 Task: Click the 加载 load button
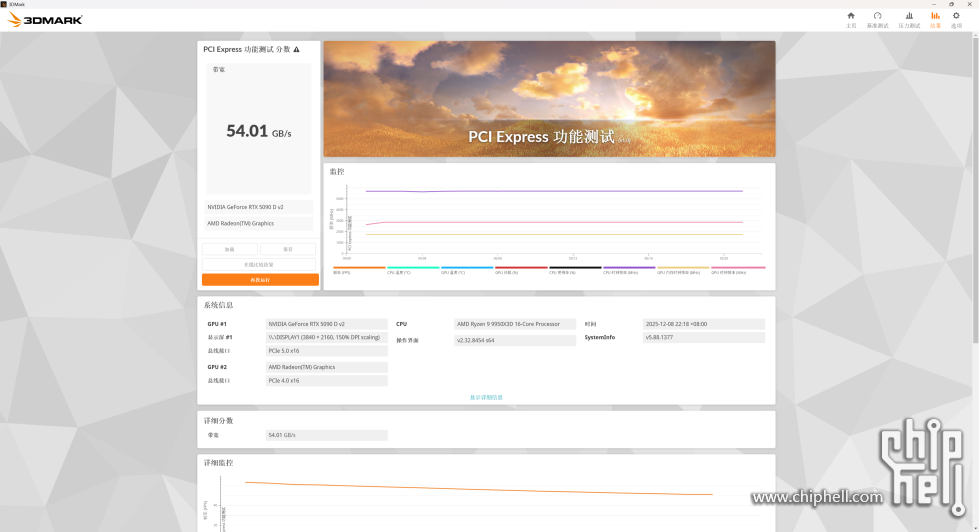click(x=230, y=249)
